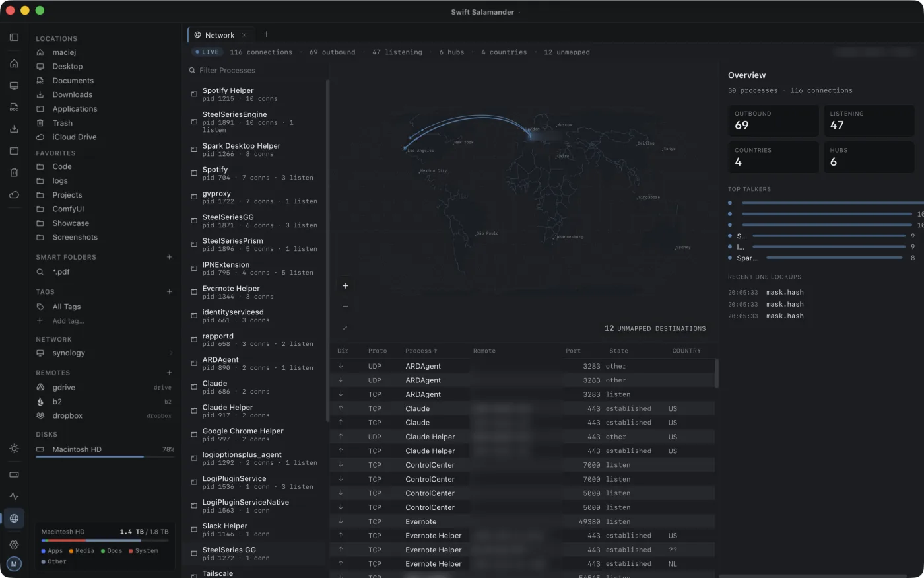Sort by the Port column header
Image resolution: width=924 pixels, height=578 pixels.
point(574,351)
